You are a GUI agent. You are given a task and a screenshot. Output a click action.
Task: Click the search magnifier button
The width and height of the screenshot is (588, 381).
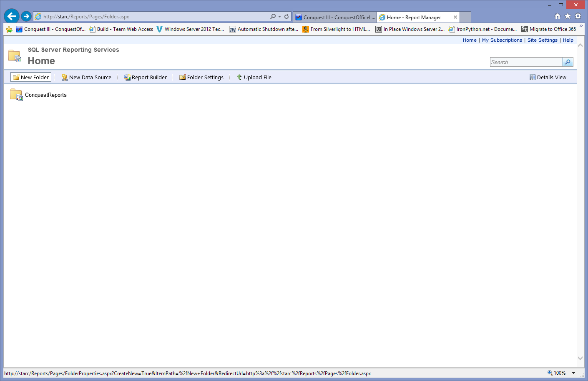click(x=568, y=62)
